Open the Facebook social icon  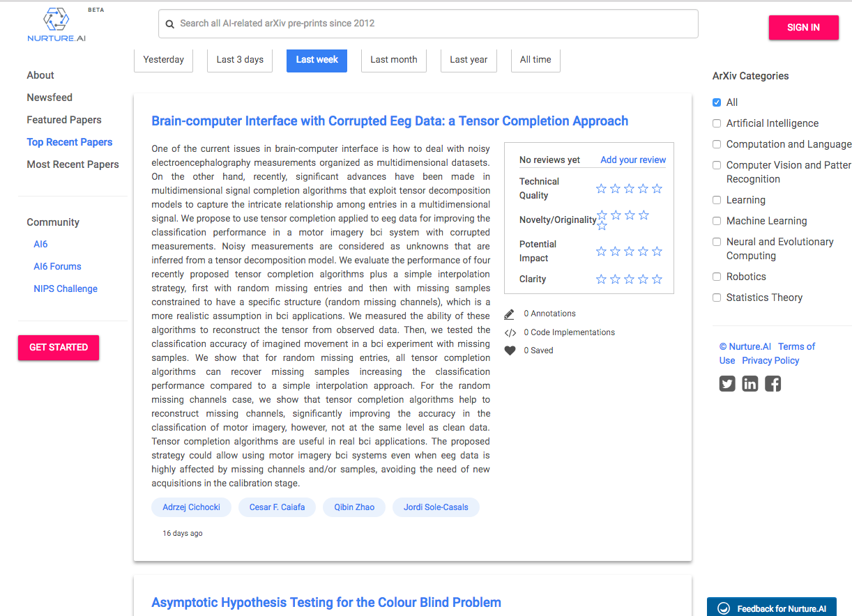pos(773,383)
